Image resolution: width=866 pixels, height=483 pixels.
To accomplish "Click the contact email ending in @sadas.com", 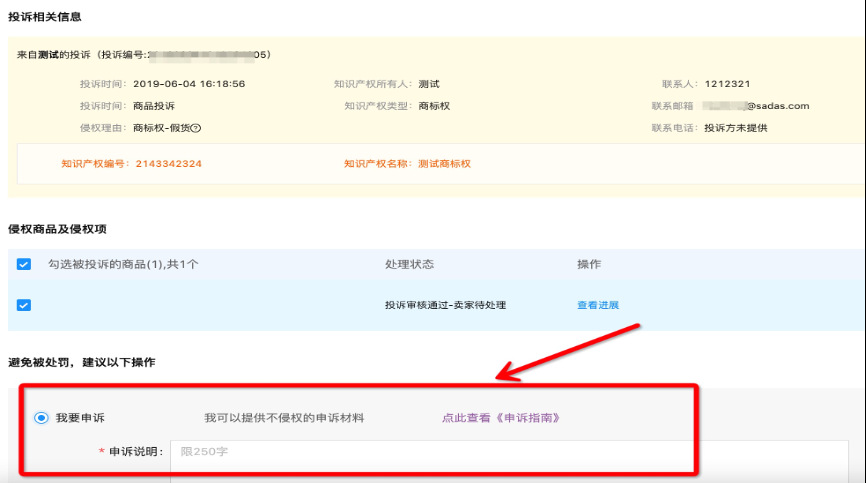I will [x=755, y=106].
